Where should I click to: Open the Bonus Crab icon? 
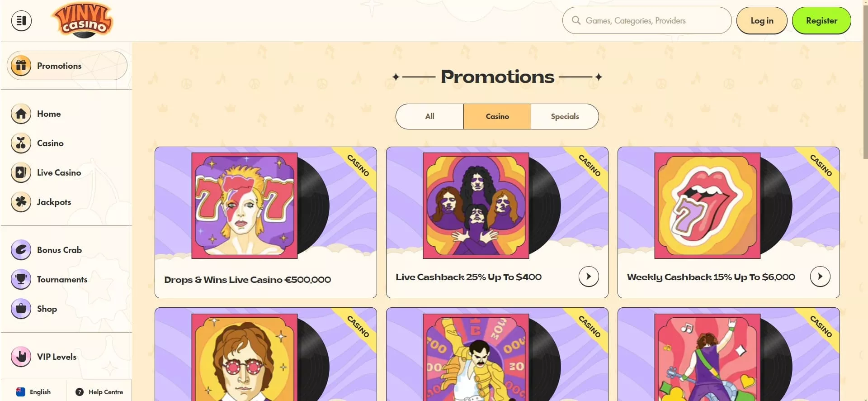point(21,250)
